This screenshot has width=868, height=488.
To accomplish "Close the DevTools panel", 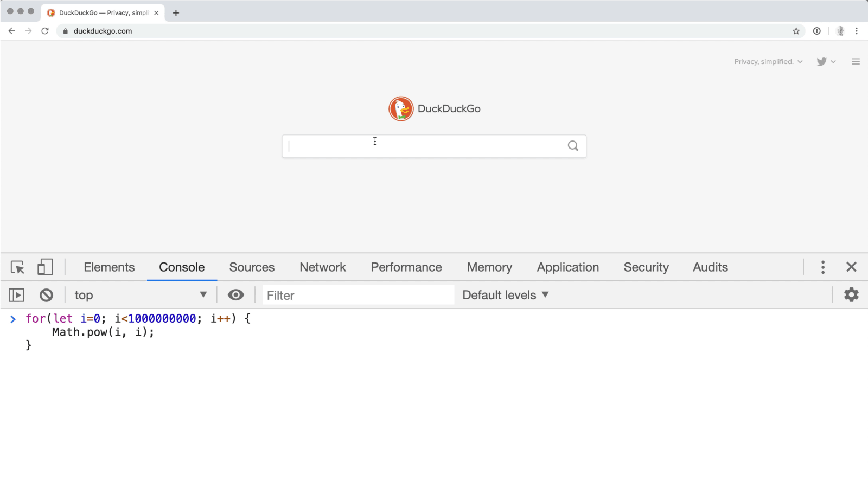I will pyautogui.click(x=851, y=267).
